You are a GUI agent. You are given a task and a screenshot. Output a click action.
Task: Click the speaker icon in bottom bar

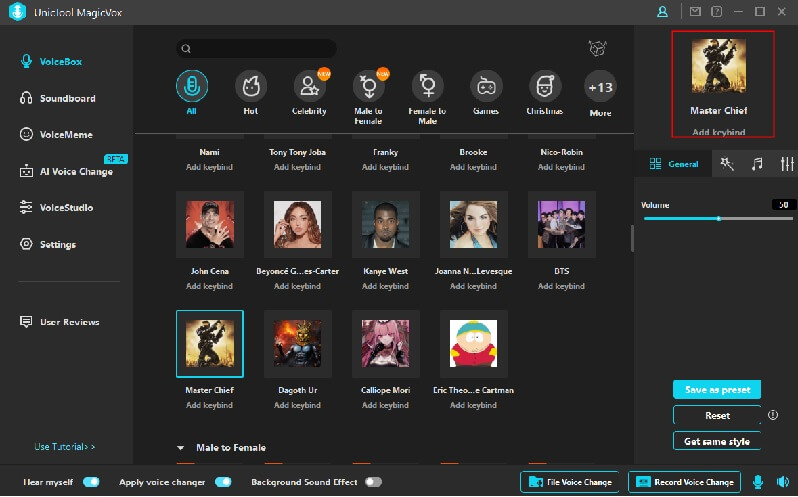click(783, 482)
